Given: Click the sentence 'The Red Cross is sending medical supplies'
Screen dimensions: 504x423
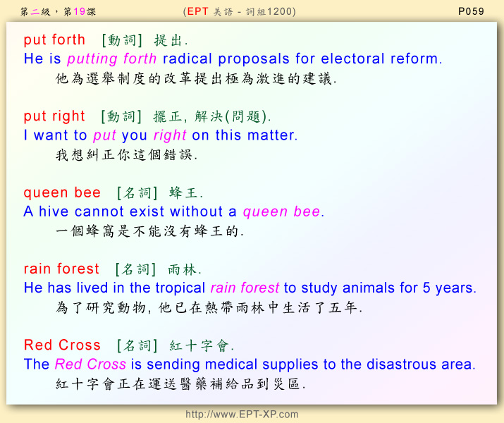Looking at the screenshot, I should [250, 364].
